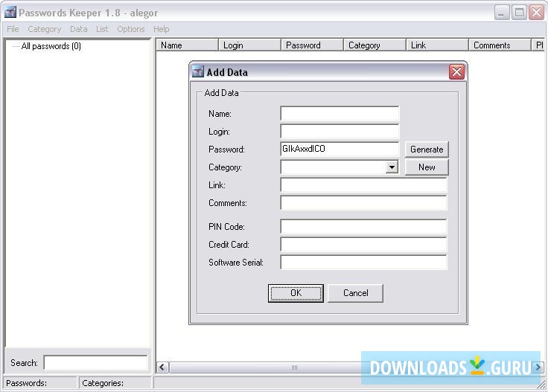The height and width of the screenshot is (392, 548).
Task: Select All passwords (0) tree item
Action: 51,46
